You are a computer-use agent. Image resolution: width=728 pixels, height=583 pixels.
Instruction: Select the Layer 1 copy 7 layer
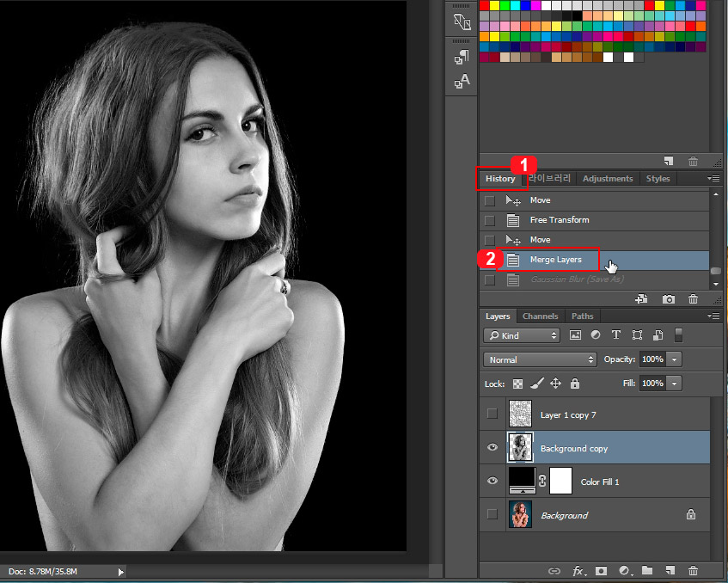[595, 414]
